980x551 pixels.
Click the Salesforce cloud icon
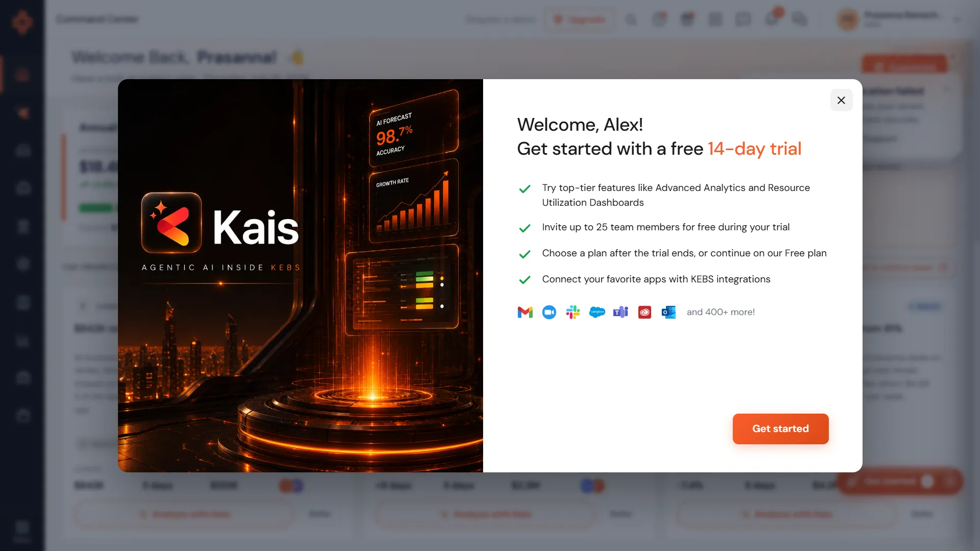(x=597, y=312)
